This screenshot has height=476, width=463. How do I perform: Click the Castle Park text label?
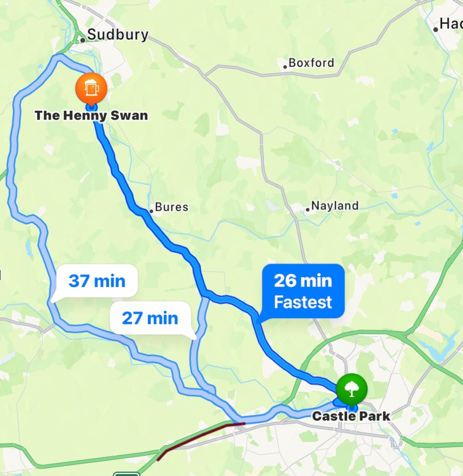pyautogui.click(x=351, y=416)
